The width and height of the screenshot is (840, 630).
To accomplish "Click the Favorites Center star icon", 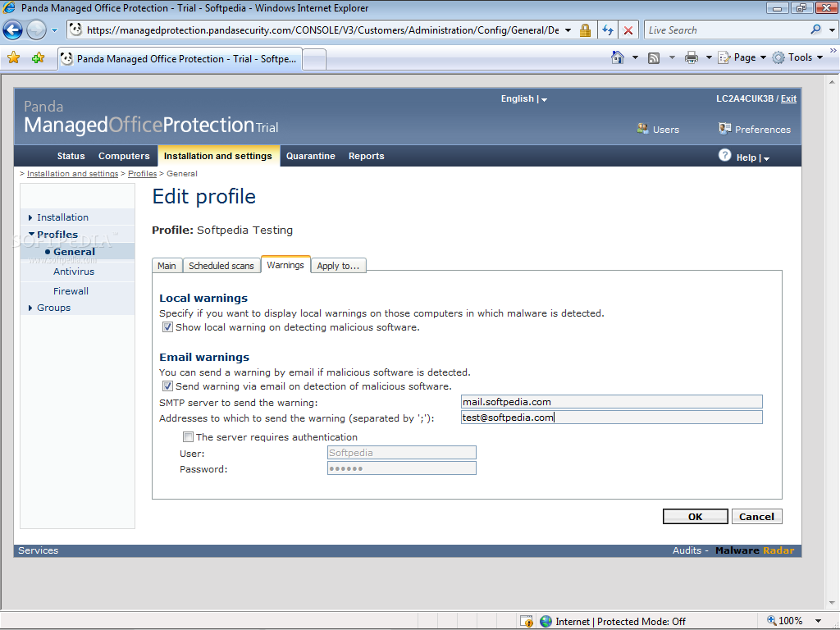I will point(13,58).
